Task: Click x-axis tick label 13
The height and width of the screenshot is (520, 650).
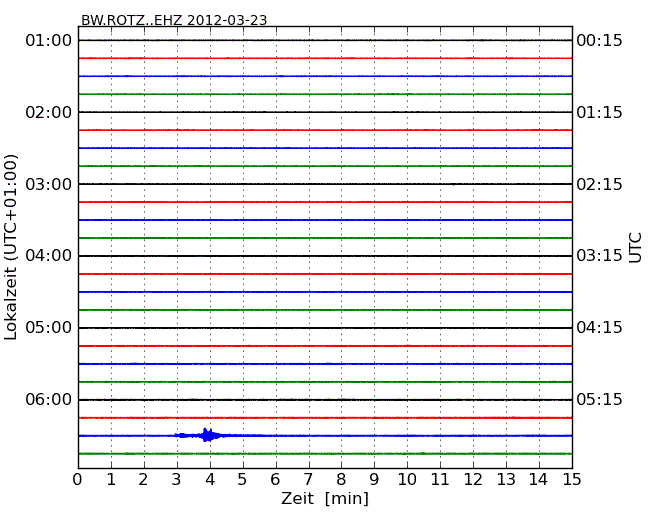Action: point(506,479)
